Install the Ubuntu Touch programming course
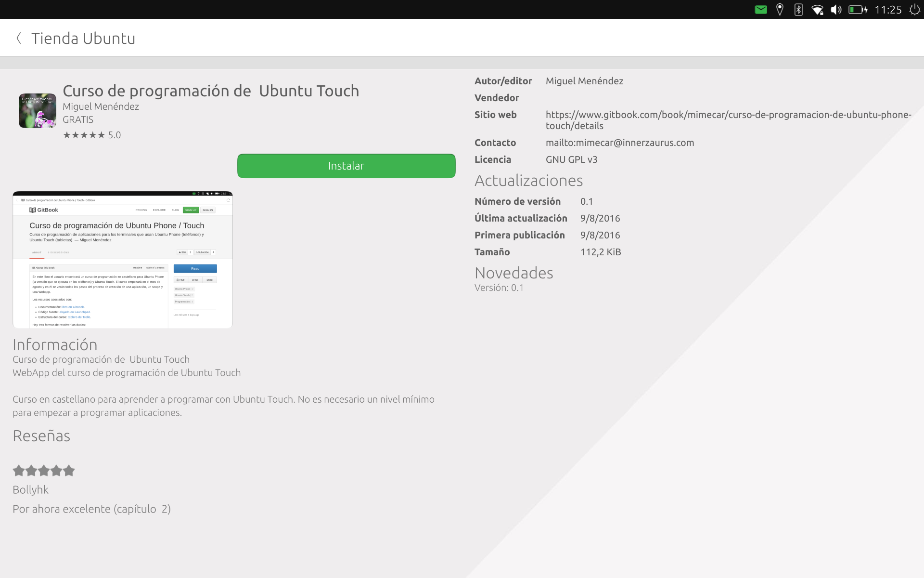924x578 pixels. click(346, 166)
